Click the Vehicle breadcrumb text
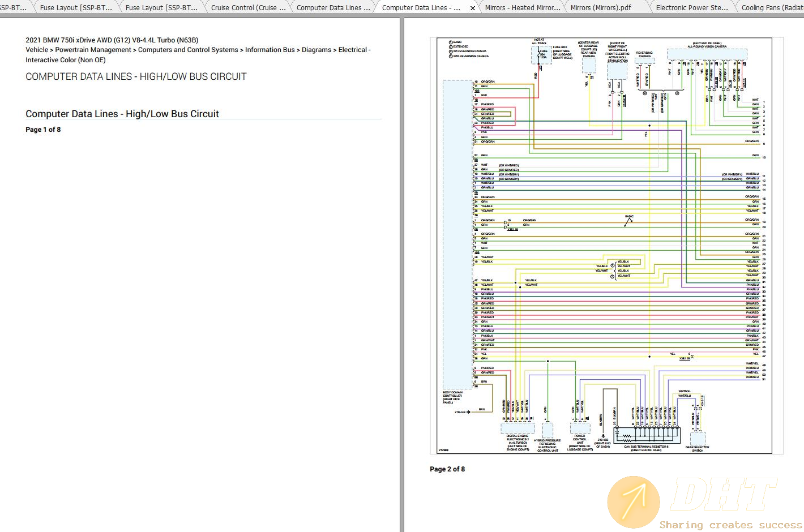804x532 pixels. pos(37,50)
